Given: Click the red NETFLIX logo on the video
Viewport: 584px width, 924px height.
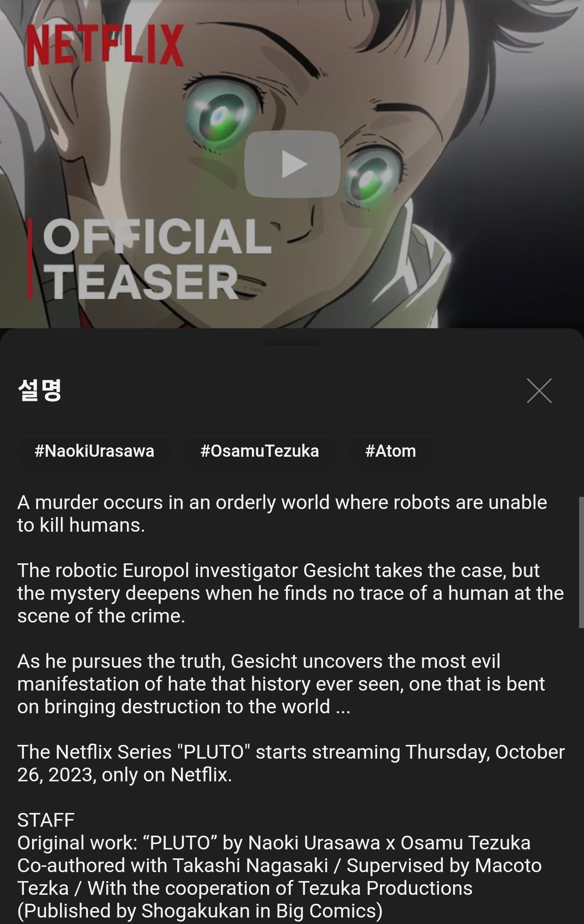Looking at the screenshot, I should click(105, 45).
